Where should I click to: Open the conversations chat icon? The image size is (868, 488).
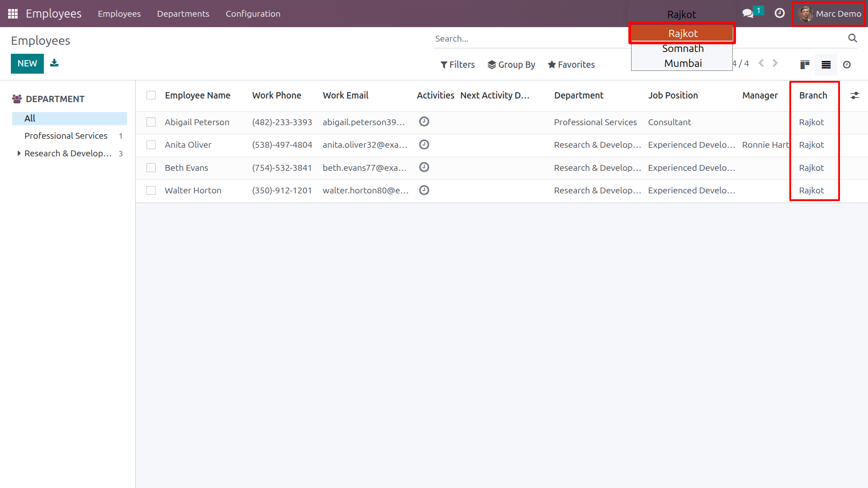[748, 14]
